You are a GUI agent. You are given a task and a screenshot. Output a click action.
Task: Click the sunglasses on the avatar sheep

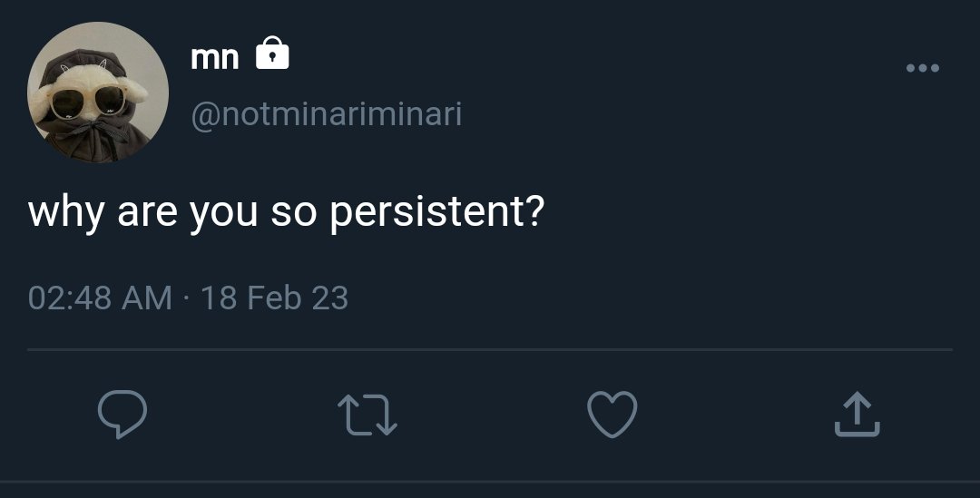click(x=87, y=102)
